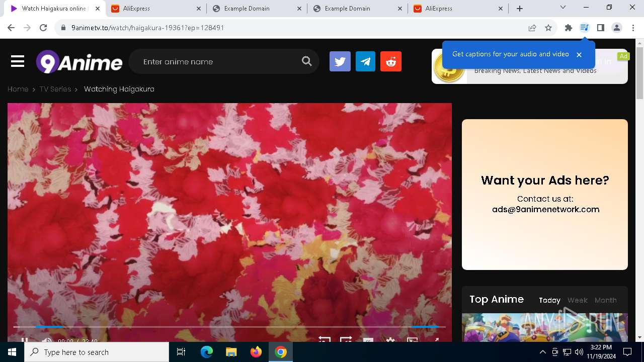Toggle the Chrome side panel
The image size is (644, 362).
point(601,28)
